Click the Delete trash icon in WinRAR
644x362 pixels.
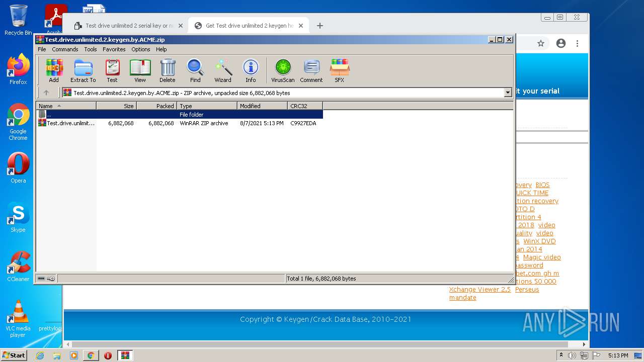click(168, 70)
